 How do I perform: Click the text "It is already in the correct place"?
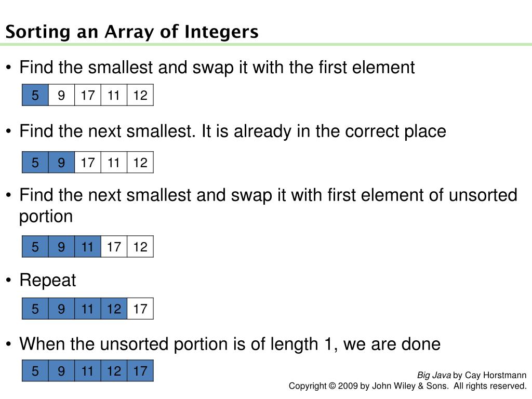(324, 131)
